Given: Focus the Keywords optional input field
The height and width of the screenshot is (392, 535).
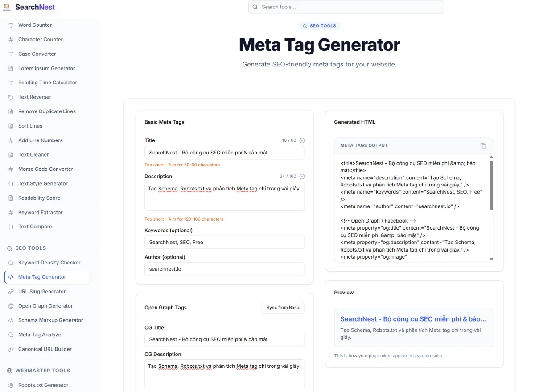Looking at the screenshot, I should click(224, 242).
